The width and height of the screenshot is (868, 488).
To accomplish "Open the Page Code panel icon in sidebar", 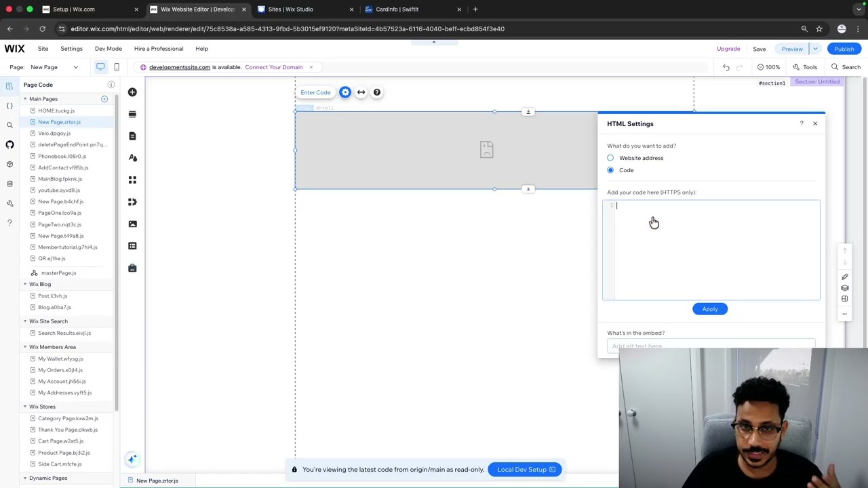I will click(x=9, y=86).
